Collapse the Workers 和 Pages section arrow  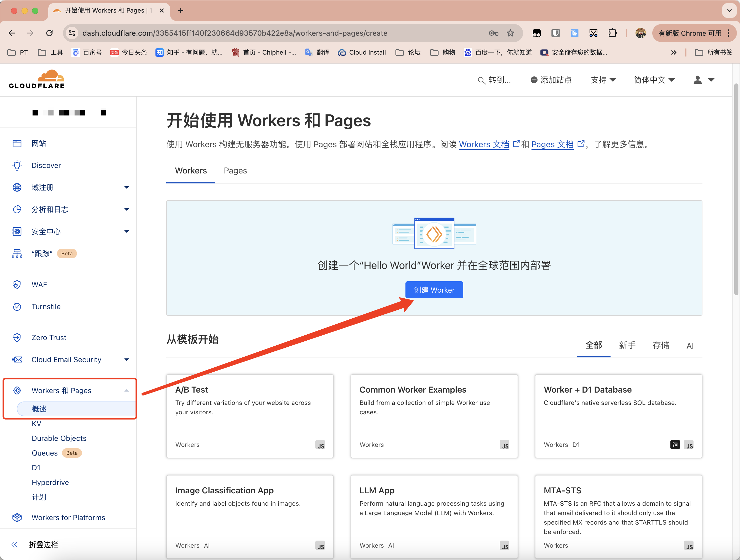tap(127, 390)
